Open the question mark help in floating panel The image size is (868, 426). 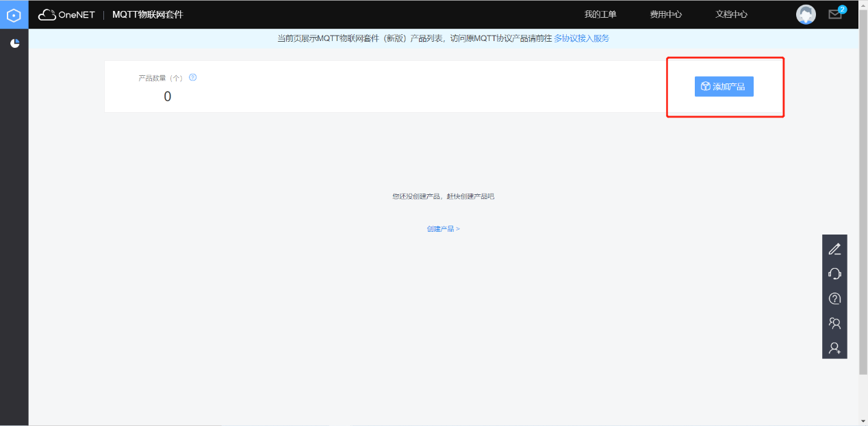coord(834,298)
